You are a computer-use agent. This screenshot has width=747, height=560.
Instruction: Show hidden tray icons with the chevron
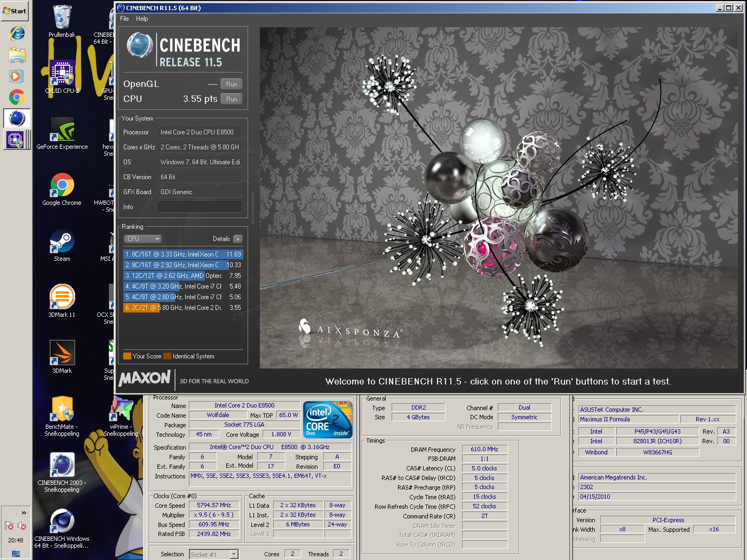tap(23, 513)
